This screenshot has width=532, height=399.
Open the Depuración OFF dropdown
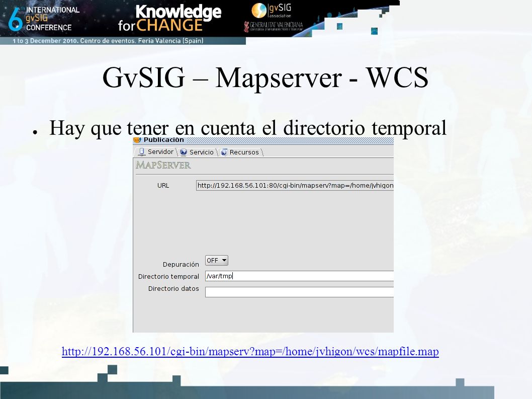point(216,261)
